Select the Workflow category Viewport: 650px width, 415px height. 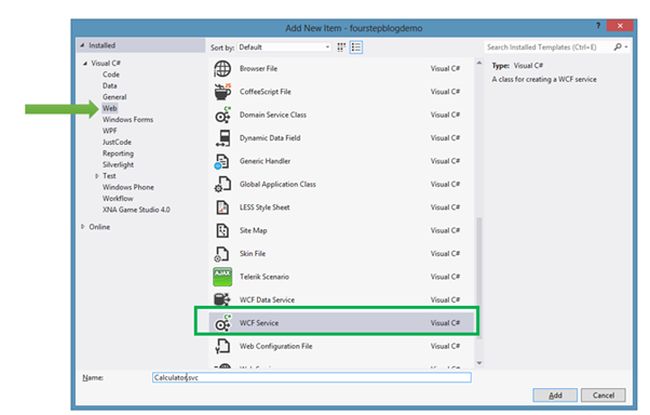(x=118, y=198)
